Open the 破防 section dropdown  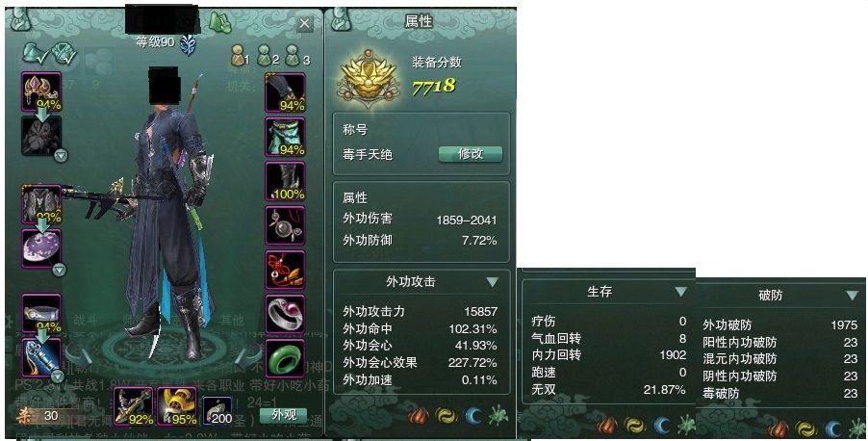click(853, 296)
